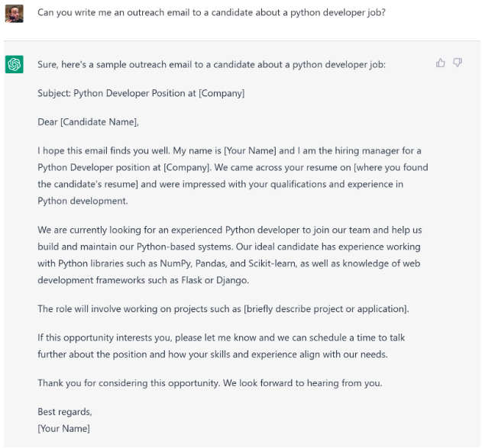Click the 'Dear [Candidate Name],' greeting
The height and width of the screenshot is (448, 482).
coord(88,122)
